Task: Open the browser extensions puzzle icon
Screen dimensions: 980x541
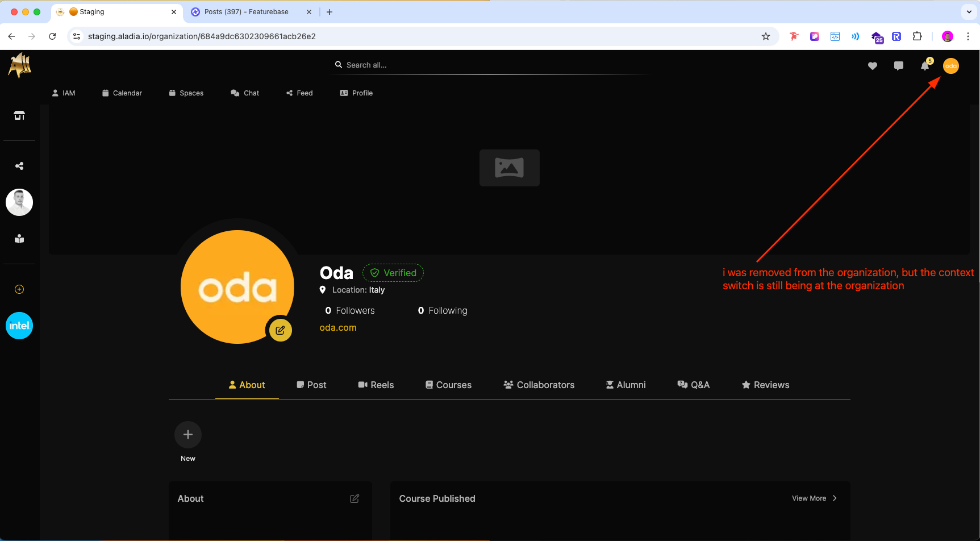Action: point(917,36)
